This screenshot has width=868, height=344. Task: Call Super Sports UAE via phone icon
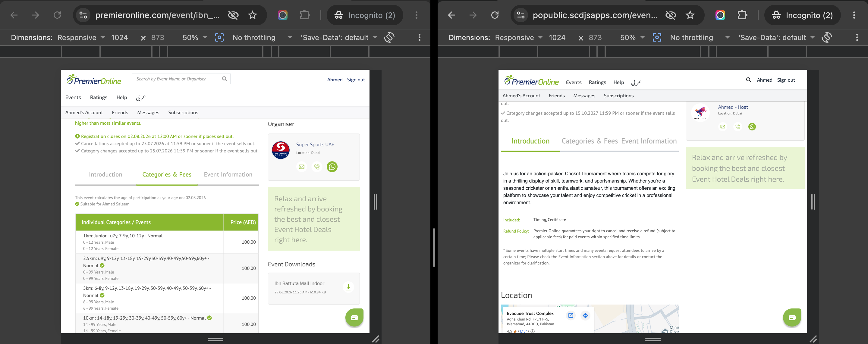tap(317, 167)
